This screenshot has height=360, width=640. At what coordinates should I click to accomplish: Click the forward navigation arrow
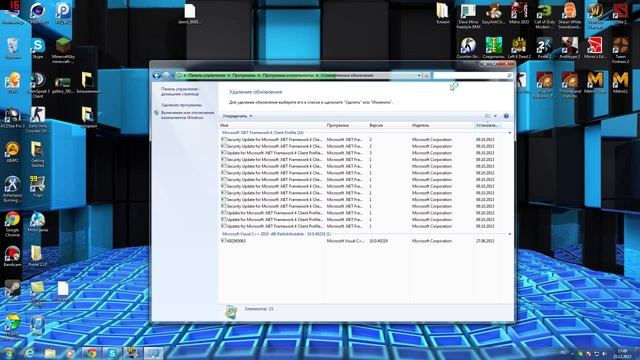(x=166, y=76)
